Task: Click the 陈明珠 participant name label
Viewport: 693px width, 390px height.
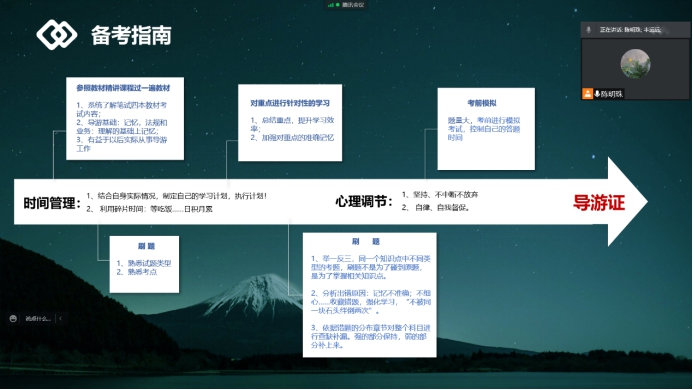Action: (x=612, y=94)
